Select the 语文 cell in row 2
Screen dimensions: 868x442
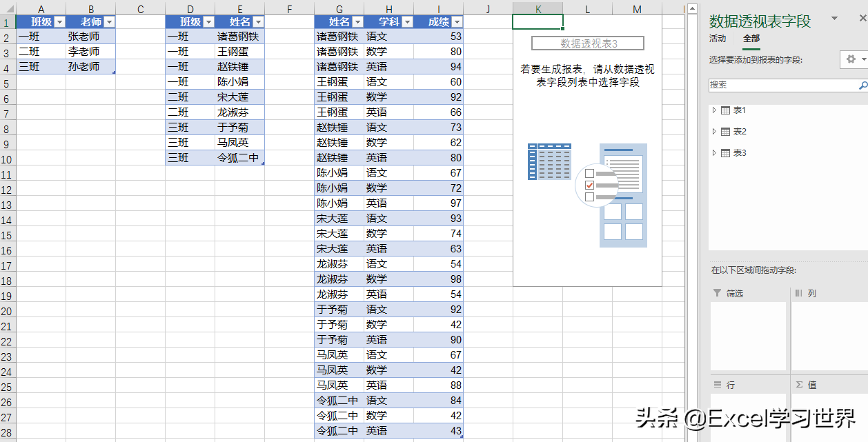389,36
